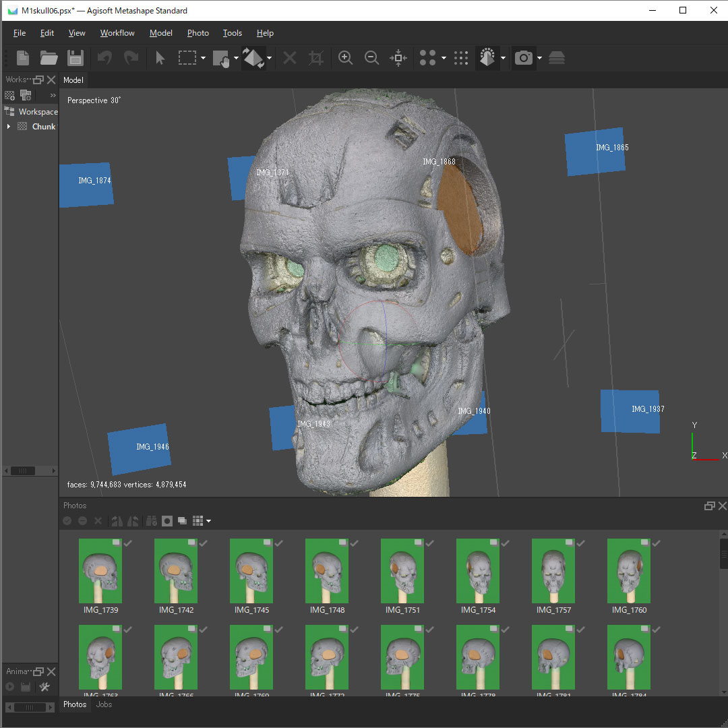Show the point cloud view mode
The image size is (728, 728).
[427, 58]
